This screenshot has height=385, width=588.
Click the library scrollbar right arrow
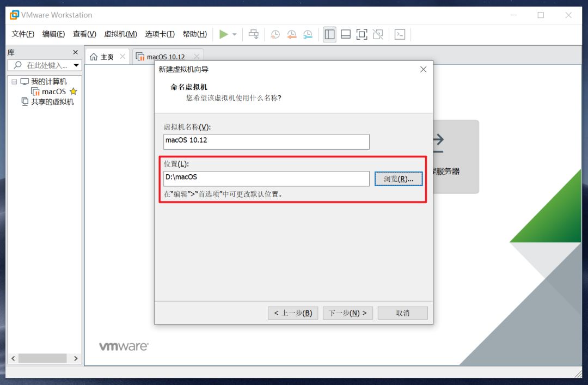[x=76, y=358]
